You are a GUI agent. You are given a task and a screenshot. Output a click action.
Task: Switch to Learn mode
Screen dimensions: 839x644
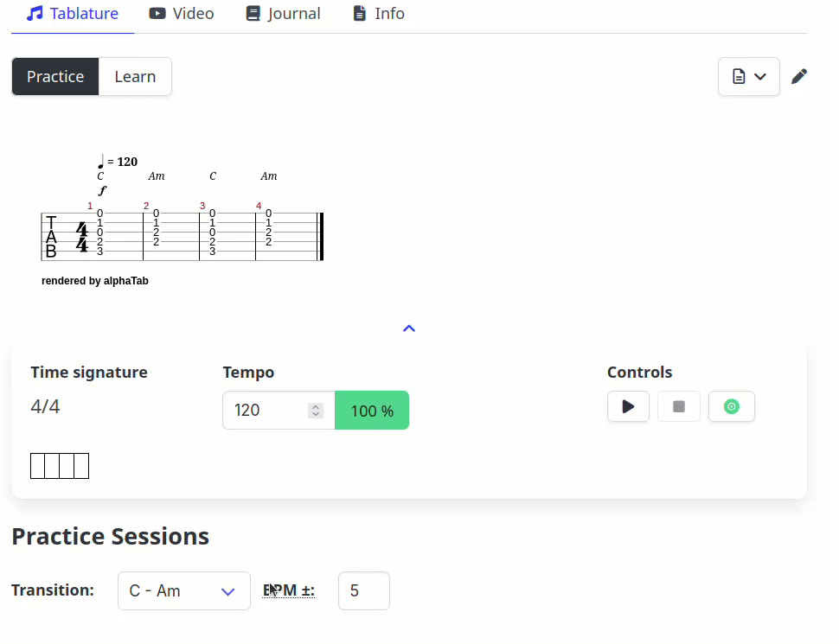click(135, 76)
